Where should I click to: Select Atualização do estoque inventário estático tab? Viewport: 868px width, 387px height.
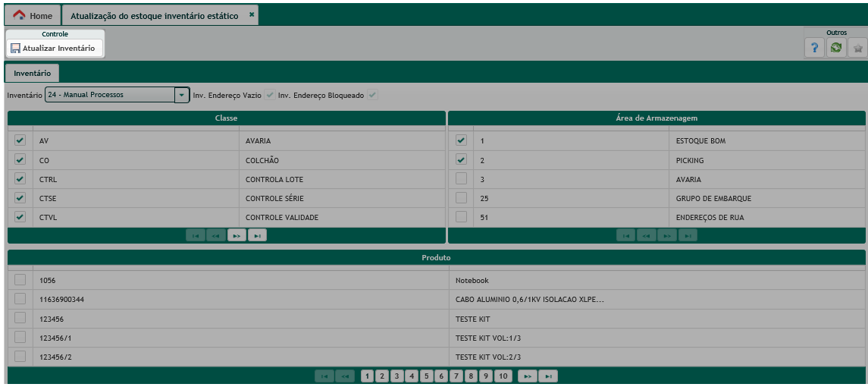coord(159,15)
